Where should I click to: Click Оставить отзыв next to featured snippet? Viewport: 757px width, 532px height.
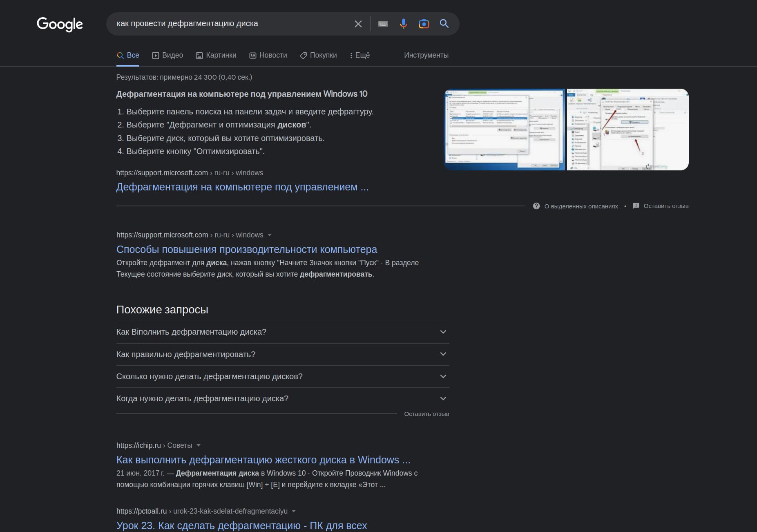[x=666, y=206]
